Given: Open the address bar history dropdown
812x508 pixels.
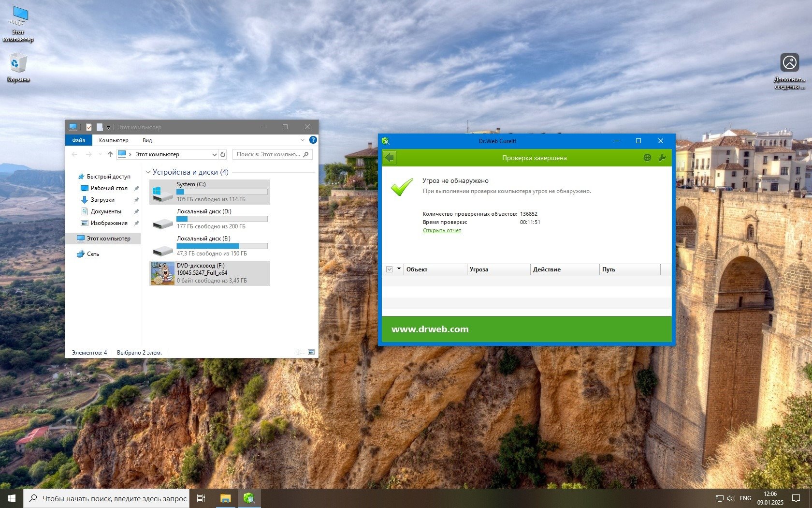Looking at the screenshot, I should (x=214, y=154).
